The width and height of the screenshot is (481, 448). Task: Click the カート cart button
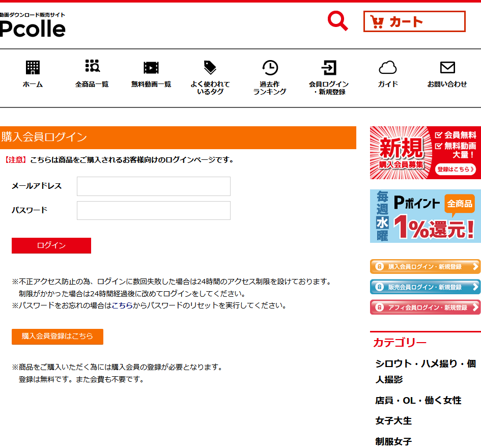[x=414, y=21]
